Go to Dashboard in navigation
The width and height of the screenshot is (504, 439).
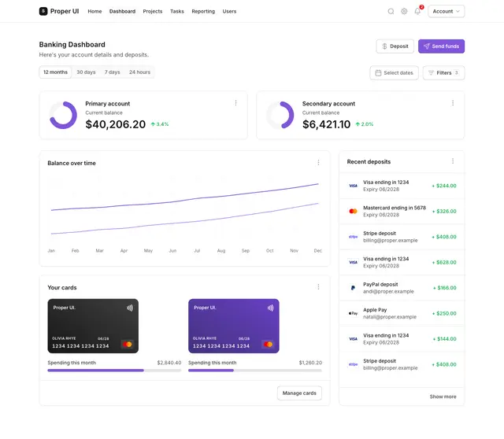click(122, 11)
